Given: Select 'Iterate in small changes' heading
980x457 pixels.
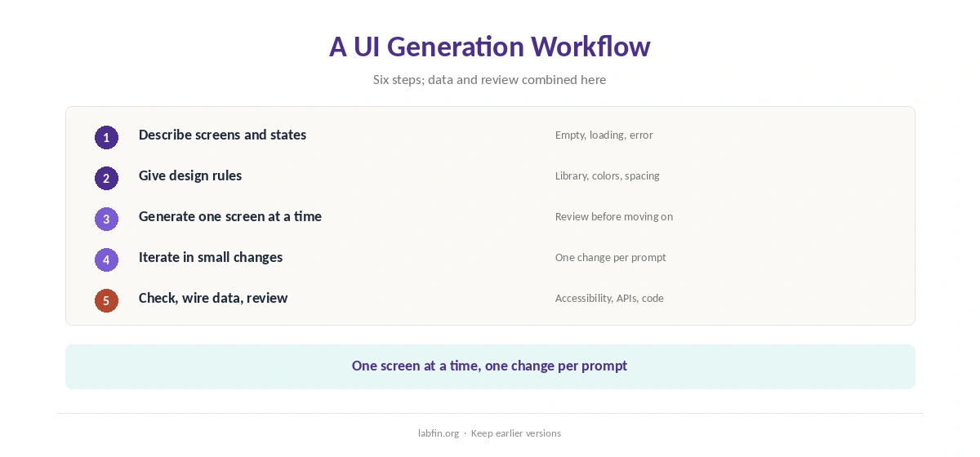Looking at the screenshot, I should pos(211,257).
